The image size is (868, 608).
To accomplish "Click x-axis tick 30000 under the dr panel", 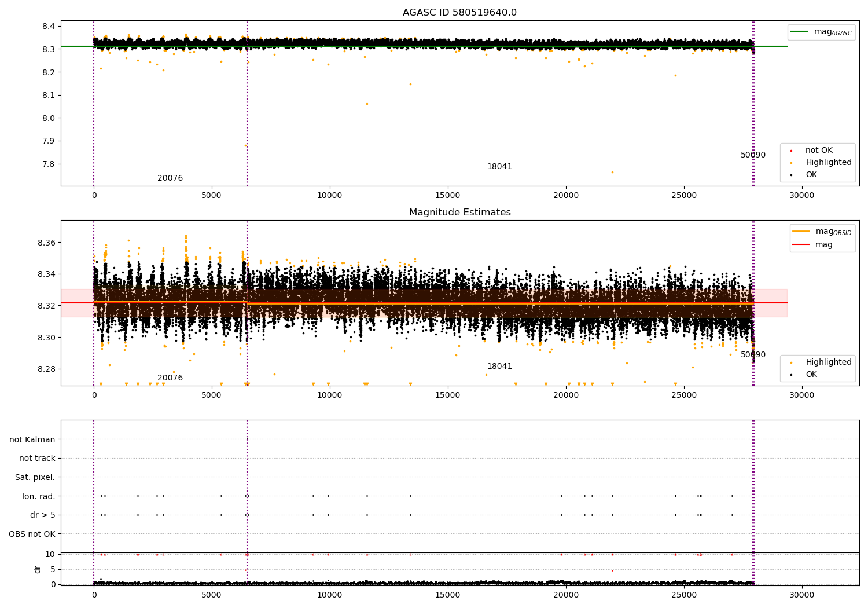I will tap(802, 595).
